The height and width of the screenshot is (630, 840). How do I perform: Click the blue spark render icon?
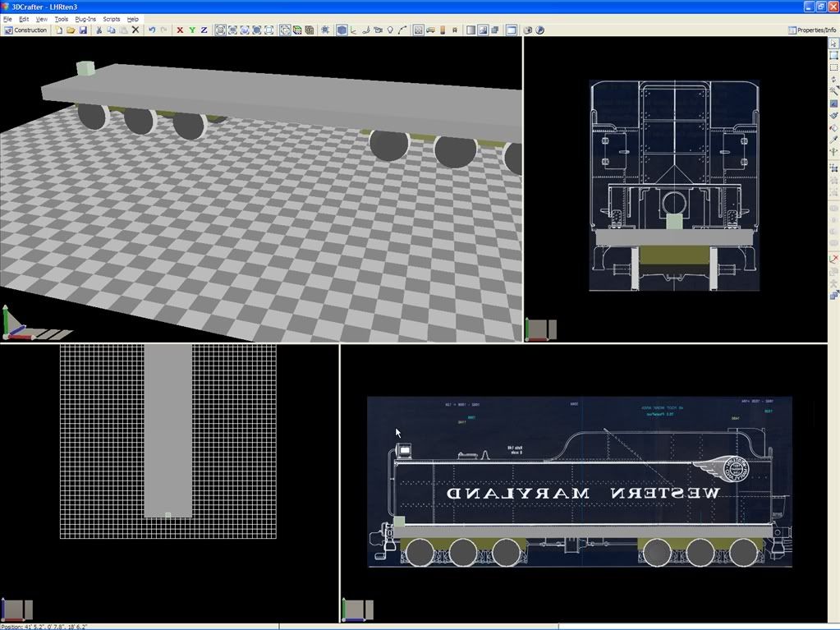(x=325, y=30)
